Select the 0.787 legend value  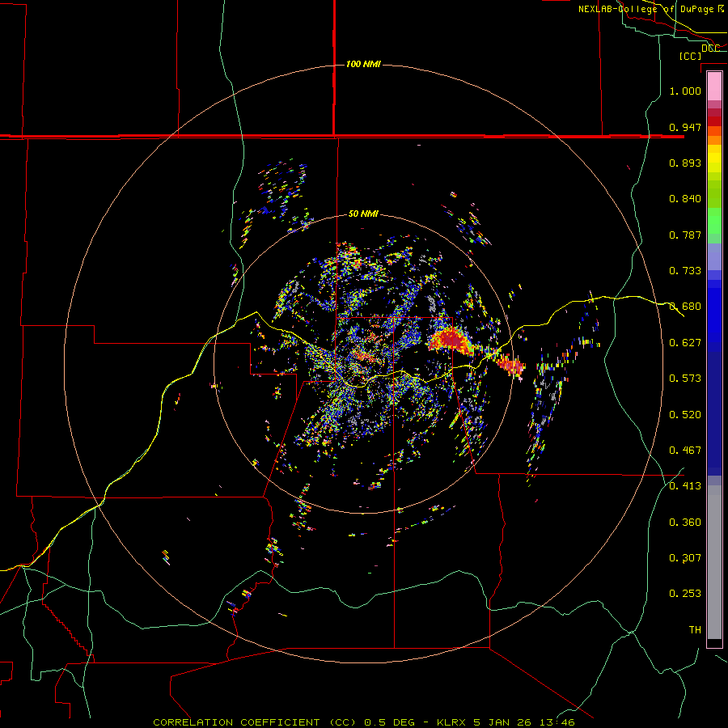tap(685, 235)
